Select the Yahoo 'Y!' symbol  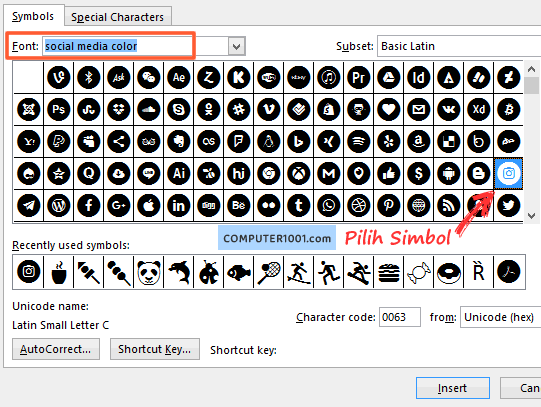[29, 141]
